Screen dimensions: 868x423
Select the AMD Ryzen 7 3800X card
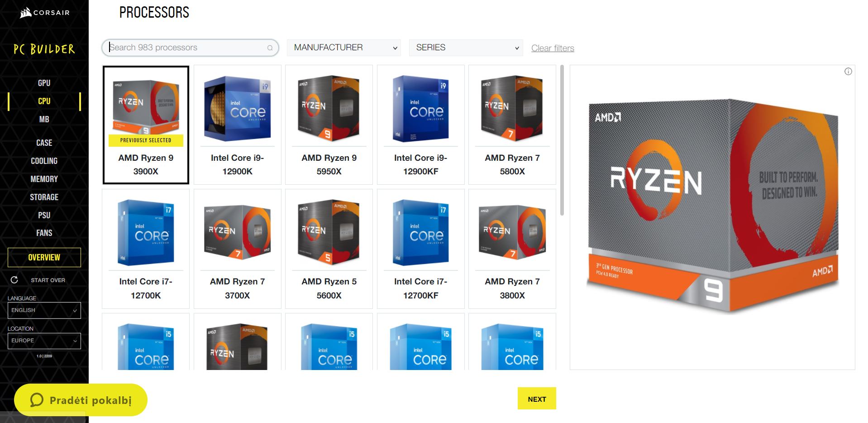tap(512, 249)
